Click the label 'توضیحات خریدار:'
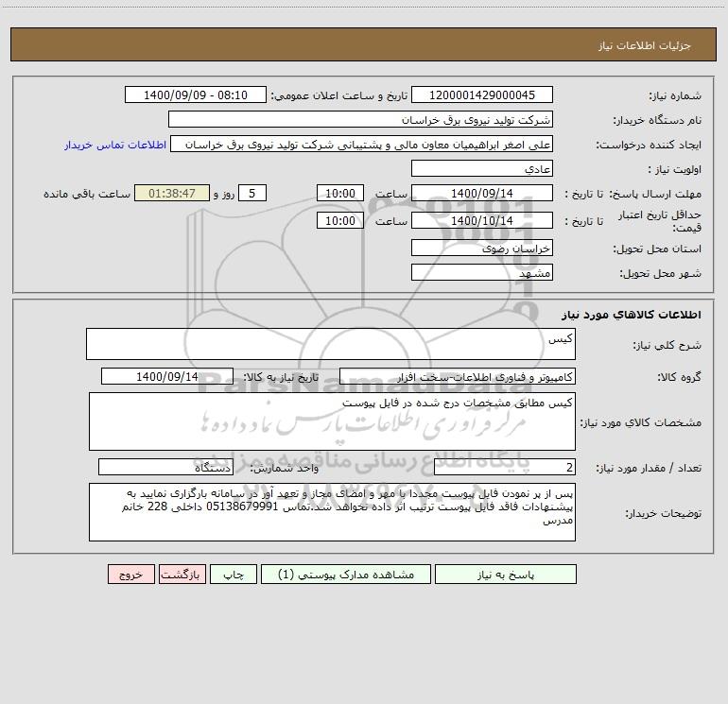Image resolution: width=728 pixels, height=704 pixels. point(664,514)
